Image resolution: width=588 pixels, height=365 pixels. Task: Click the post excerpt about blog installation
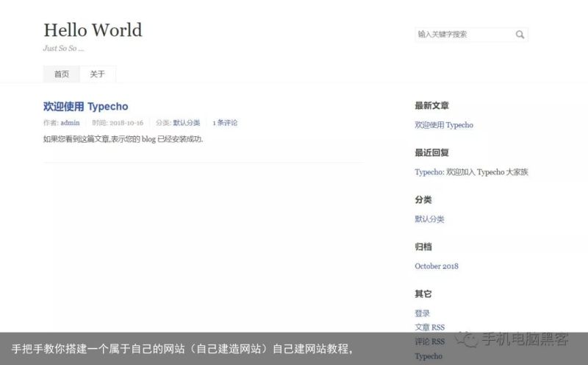[x=123, y=139]
